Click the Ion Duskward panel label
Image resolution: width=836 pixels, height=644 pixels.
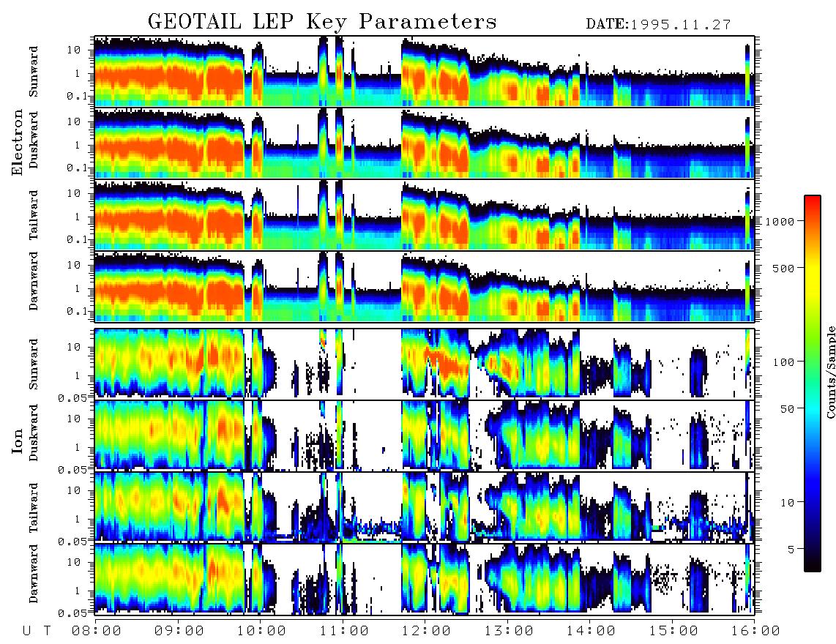tap(34, 433)
